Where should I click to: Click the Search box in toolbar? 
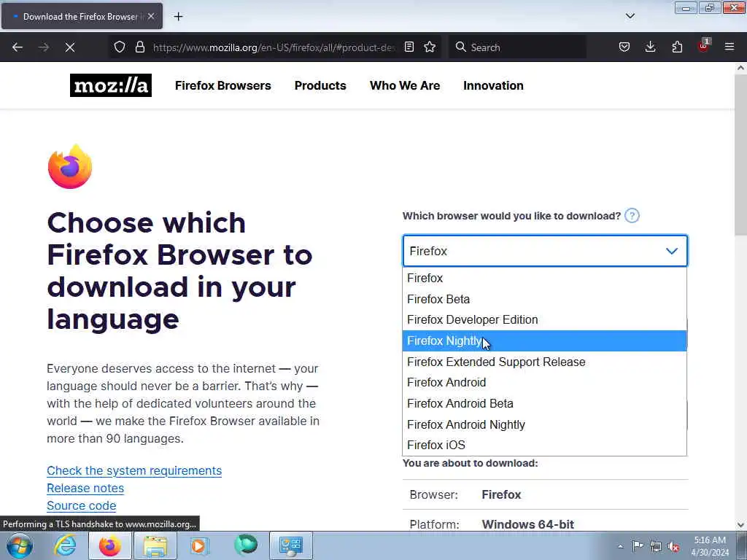pyautogui.click(x=517, y=47)
